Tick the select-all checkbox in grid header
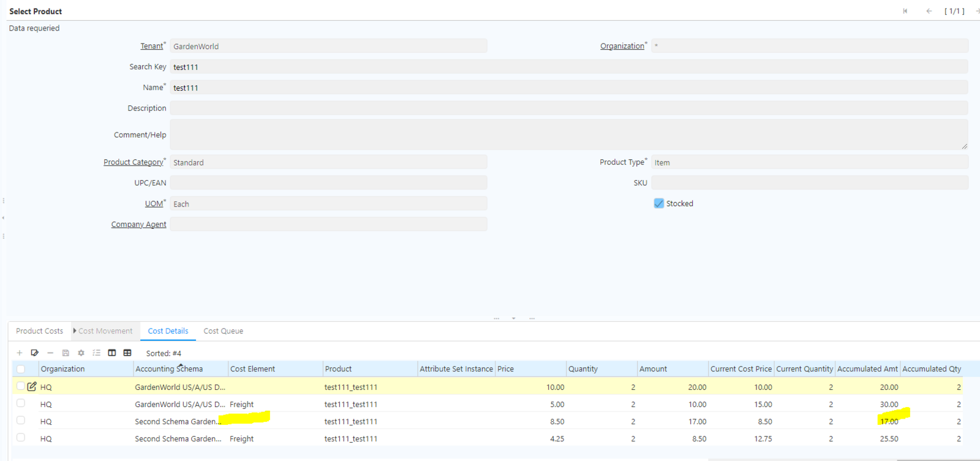980x461 pixels. pos(21,369)
